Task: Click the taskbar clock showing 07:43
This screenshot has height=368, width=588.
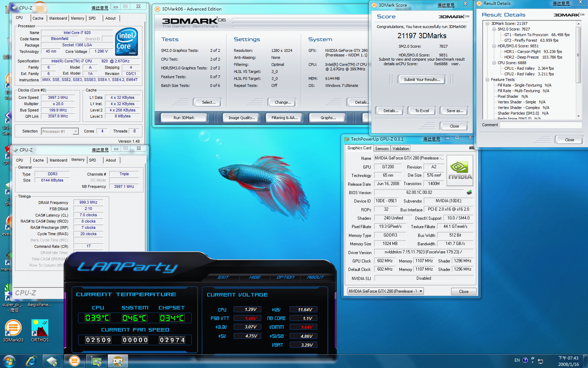Action: click(x=568, y=361)
